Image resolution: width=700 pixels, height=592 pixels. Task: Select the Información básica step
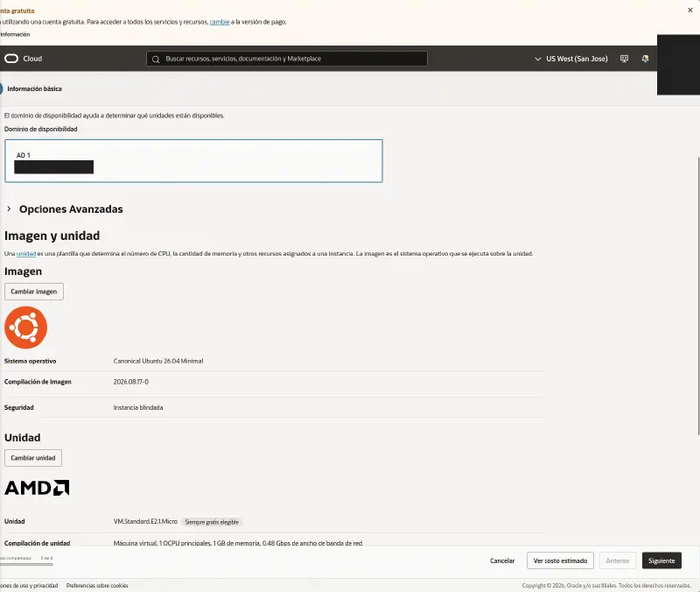point(34,89)
